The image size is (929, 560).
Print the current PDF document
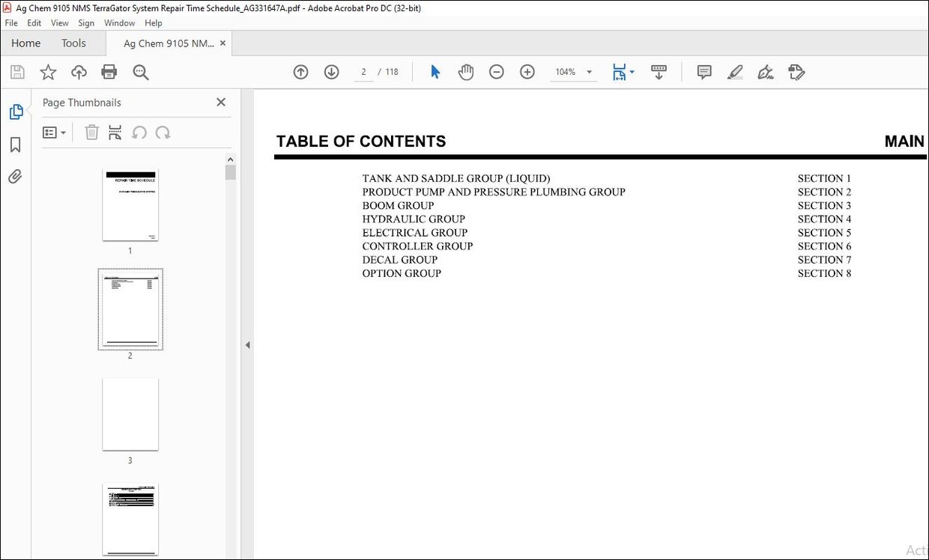click(109, 72)
